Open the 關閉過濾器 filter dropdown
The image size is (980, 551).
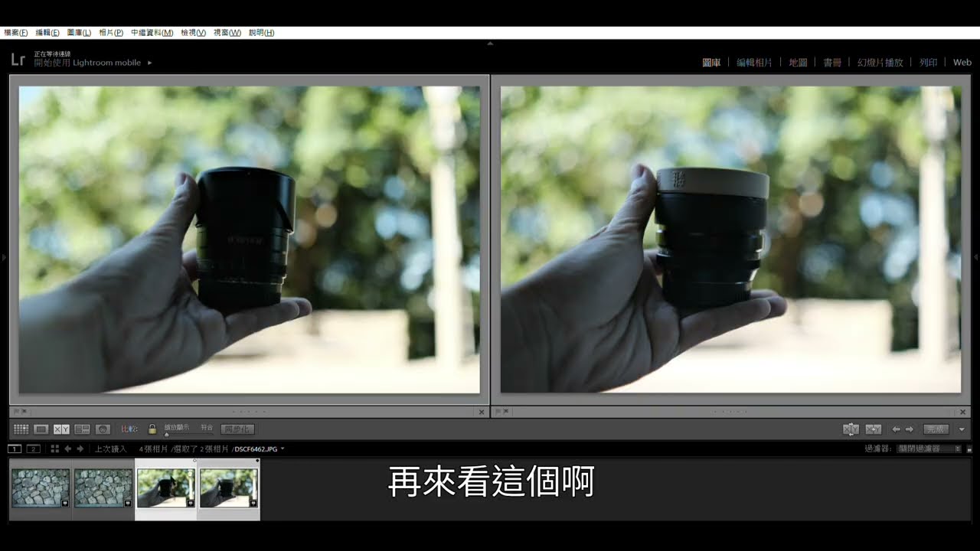(929, 448)
